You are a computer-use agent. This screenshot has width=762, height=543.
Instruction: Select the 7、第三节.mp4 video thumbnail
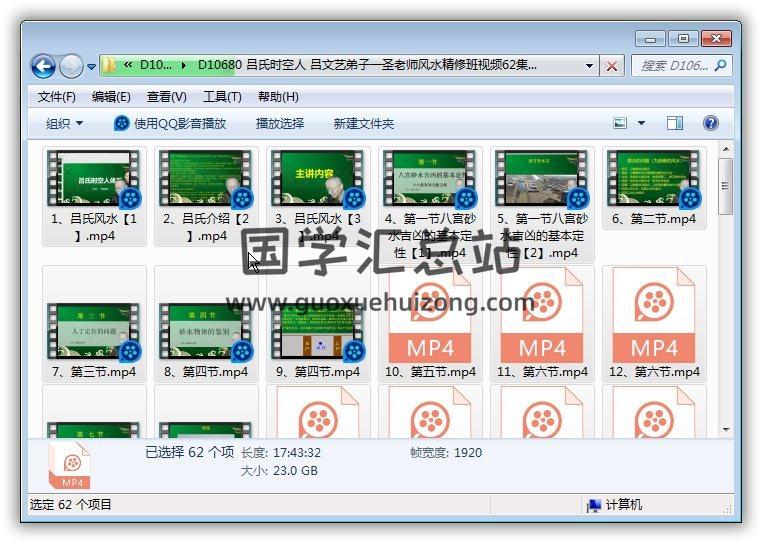point(94,332)
